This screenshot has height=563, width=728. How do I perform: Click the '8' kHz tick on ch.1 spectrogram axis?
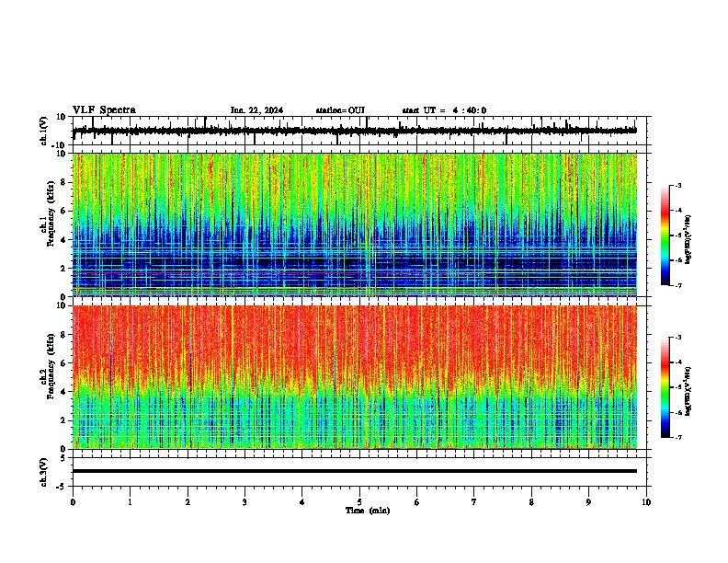coord(63,182)
